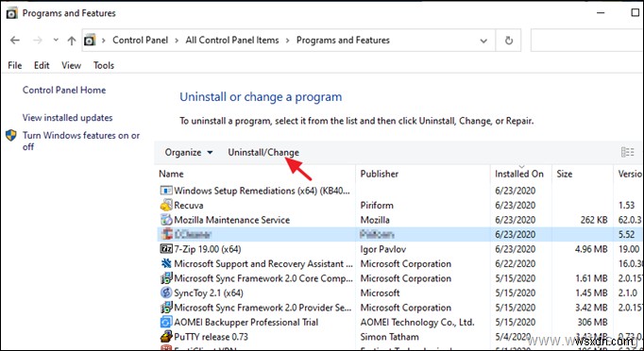
Task: Open Turn Windows features on or off
Action: click(81, 141)
